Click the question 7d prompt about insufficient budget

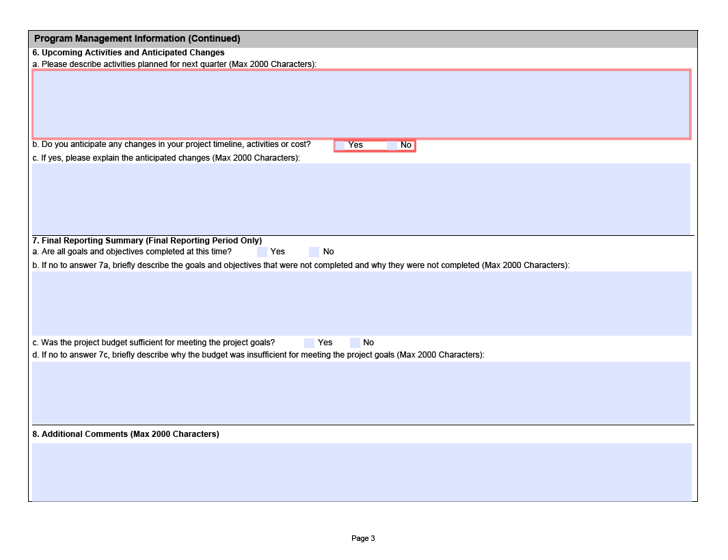[x=258, y=355]
